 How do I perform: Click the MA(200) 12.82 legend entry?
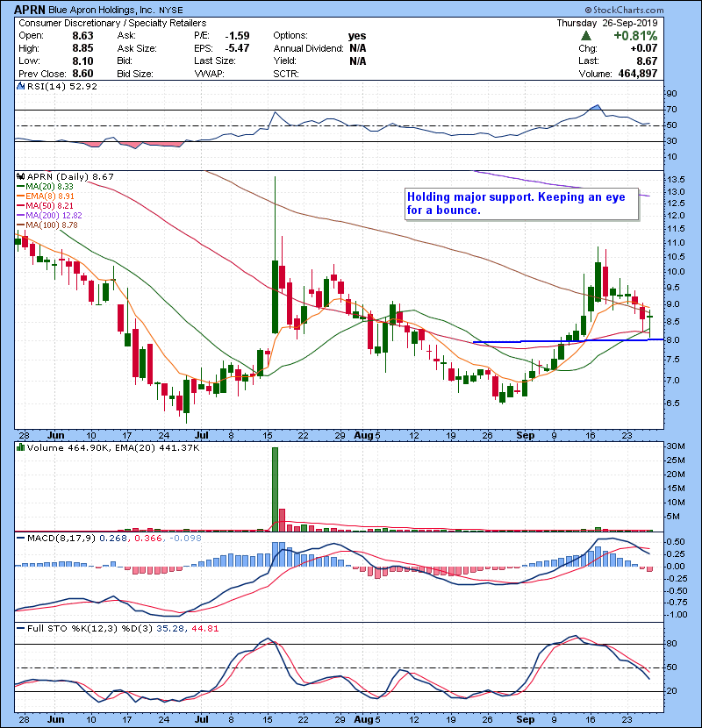[49, 216]
